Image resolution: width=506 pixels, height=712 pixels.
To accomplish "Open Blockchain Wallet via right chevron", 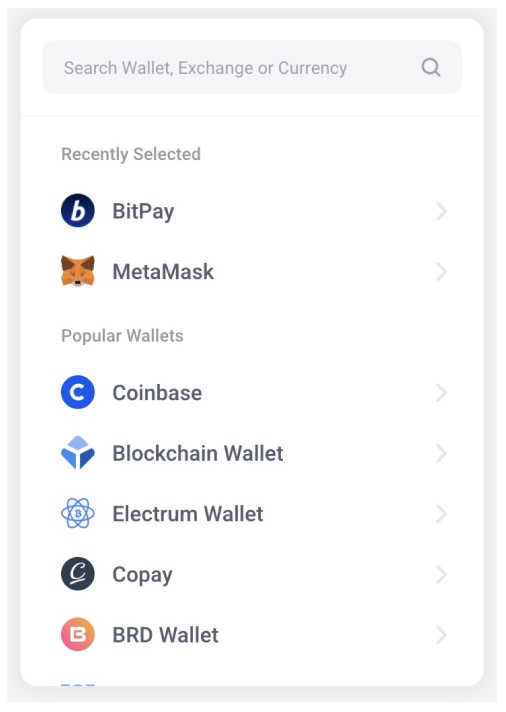I will tap(441, 453).
